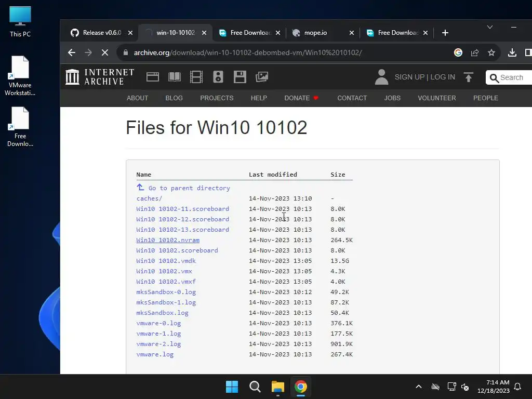Open Win10 10102-12.scoreboard link

point(183,219)
